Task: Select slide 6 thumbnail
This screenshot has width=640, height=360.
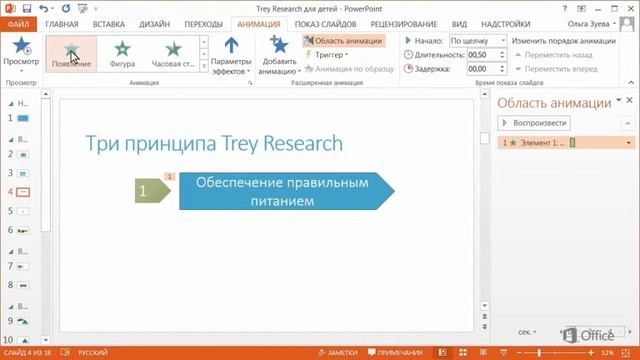Action: (x=23, y=231)
